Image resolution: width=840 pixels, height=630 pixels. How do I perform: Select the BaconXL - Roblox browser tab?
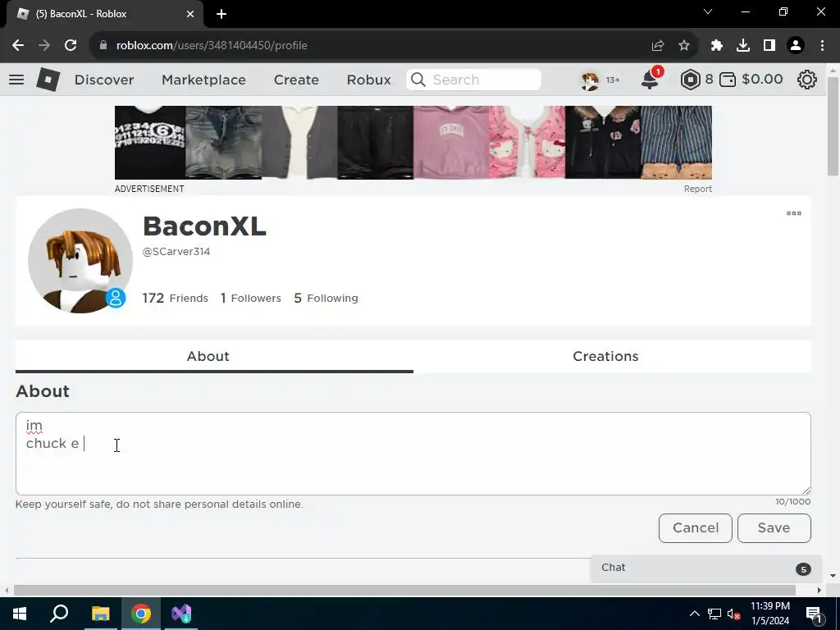(x=104, y=14)
